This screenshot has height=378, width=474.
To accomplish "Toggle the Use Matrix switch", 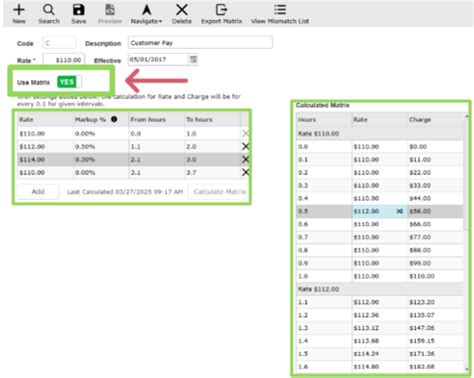I will pyautogui.click(x=69, y=82).
